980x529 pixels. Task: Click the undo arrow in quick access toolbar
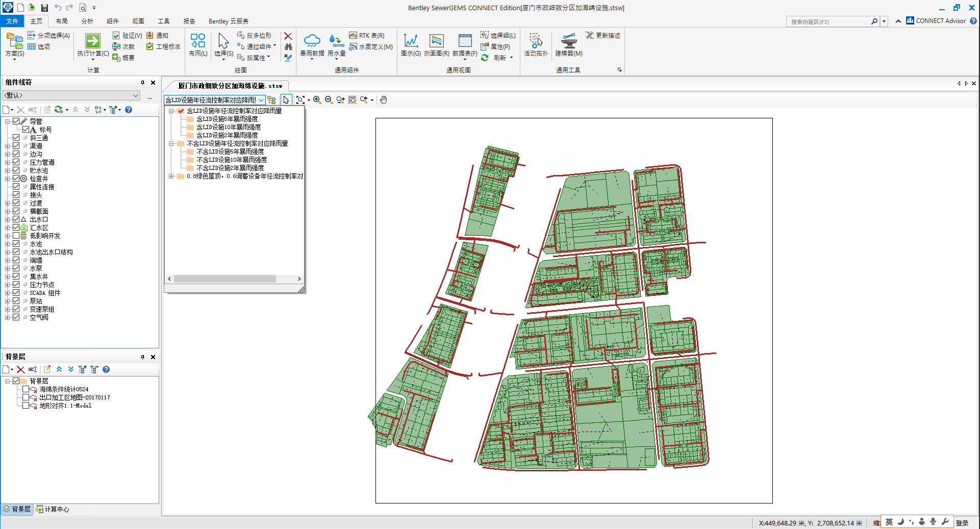click(58, 8)
